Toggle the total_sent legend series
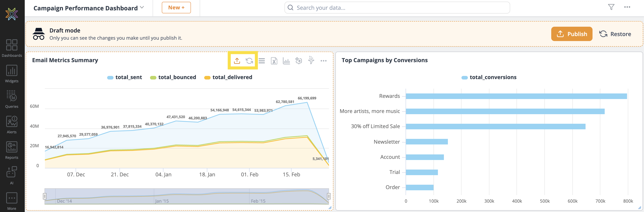The width and height of the screenshot is (644, 212). pyautogui.click(x=124, y=78)
